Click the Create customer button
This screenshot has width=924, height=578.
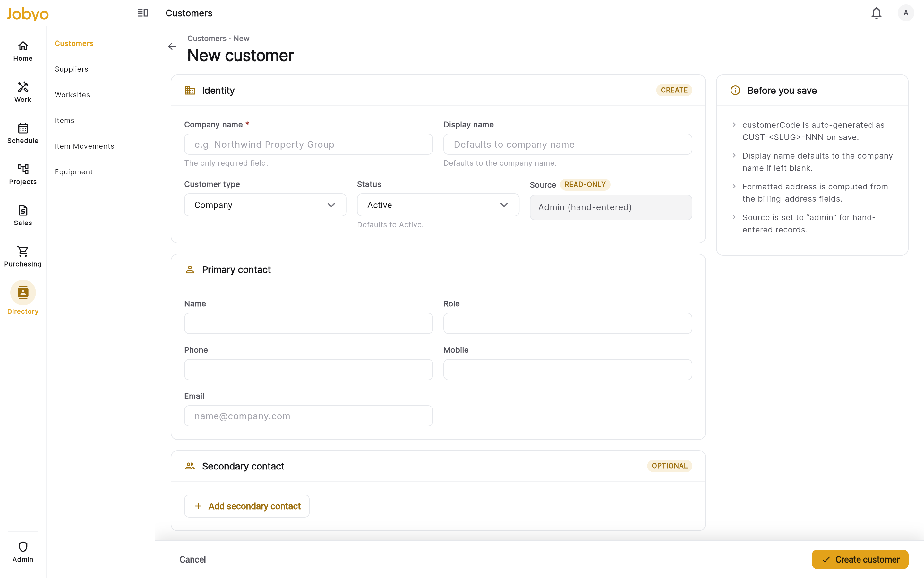pyautogui.click(x=860, y=559)
